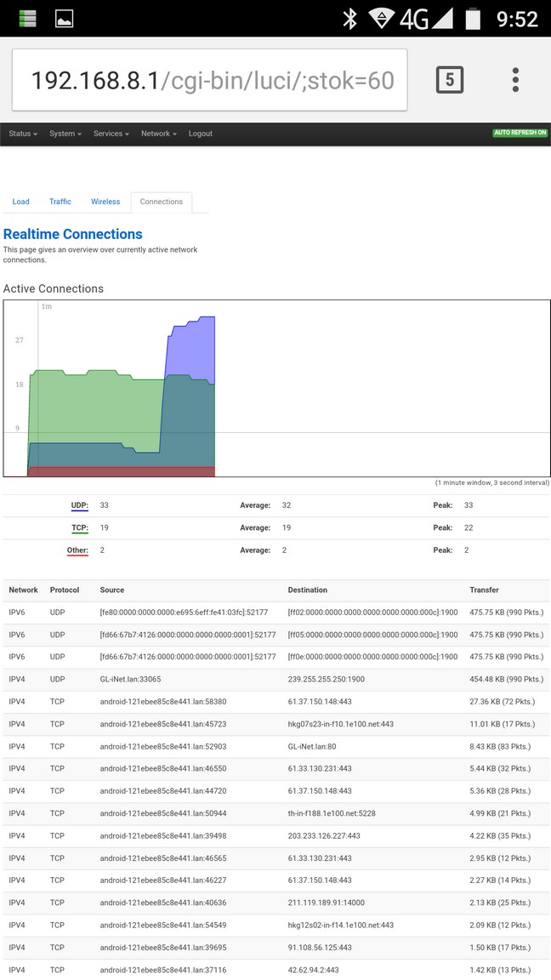Select source android lan port 46227
Image resolution: width=551 pixels, height=980 pixels.
pyautogui.click(x=163, y=880)
